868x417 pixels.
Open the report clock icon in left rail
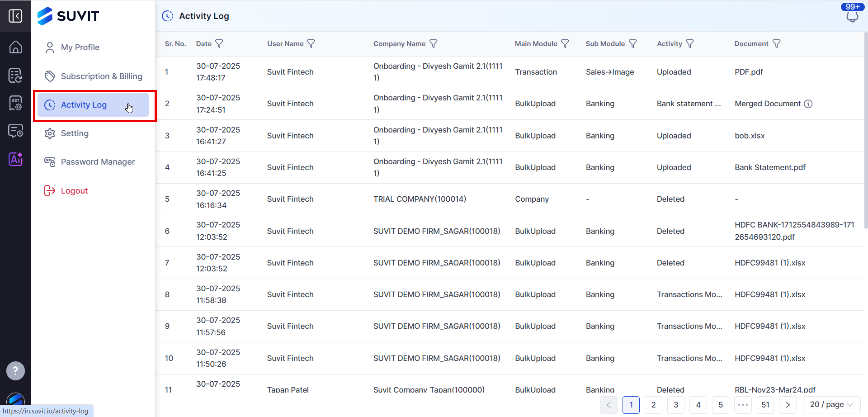click(x=15, y=131)
